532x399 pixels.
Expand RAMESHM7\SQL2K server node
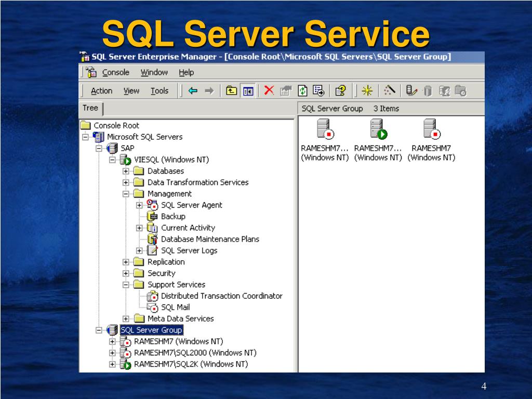pyautogui.click(x=112, y=364)
